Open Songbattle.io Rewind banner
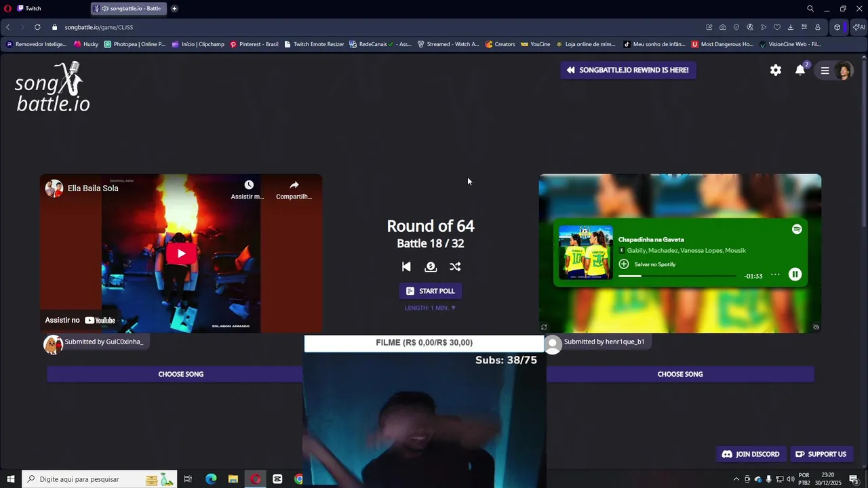Viewport: 868px width, 488px height. point(628,70)
